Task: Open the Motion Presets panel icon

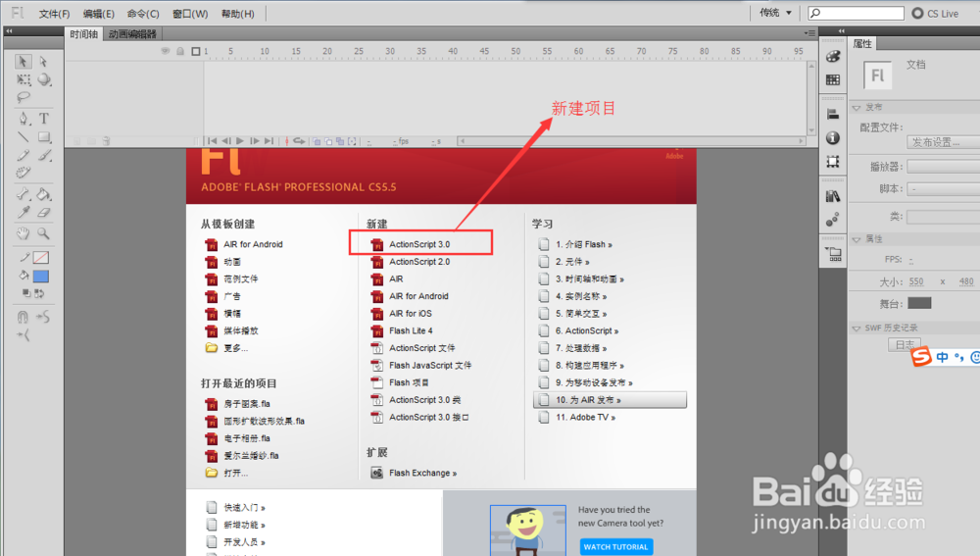Action: pyautogui.click(x=832, y=220)
